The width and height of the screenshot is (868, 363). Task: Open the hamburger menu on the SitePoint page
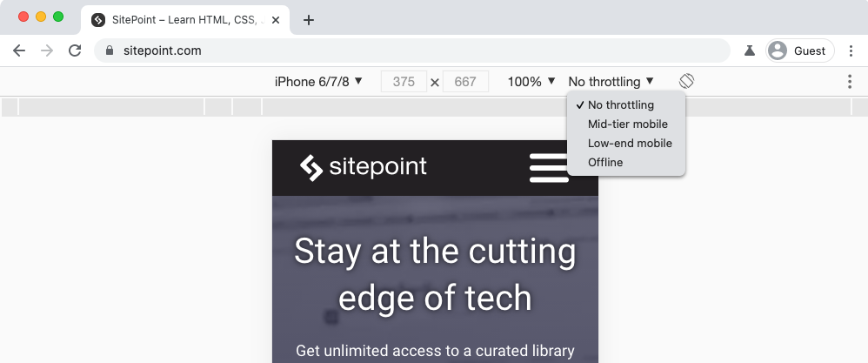549,168
